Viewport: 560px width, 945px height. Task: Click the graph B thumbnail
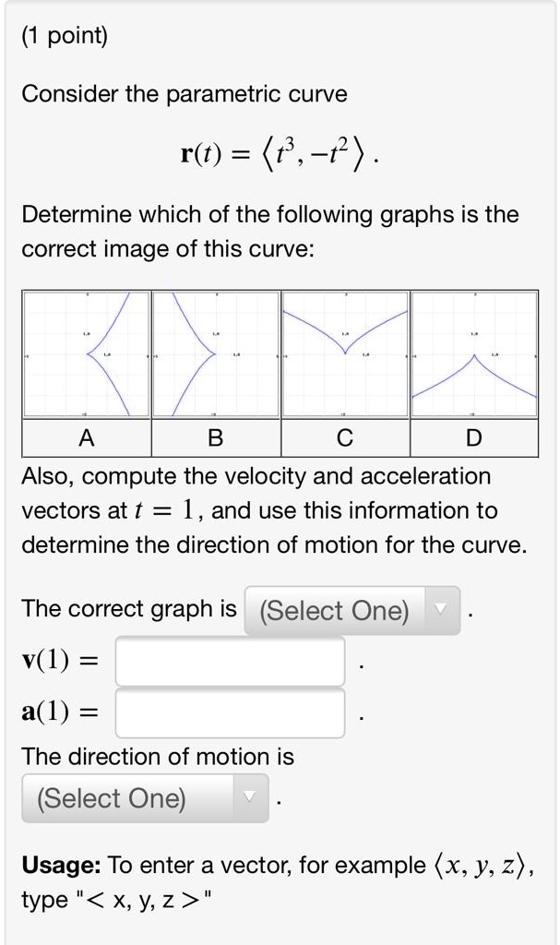click(x=216, y=353)
